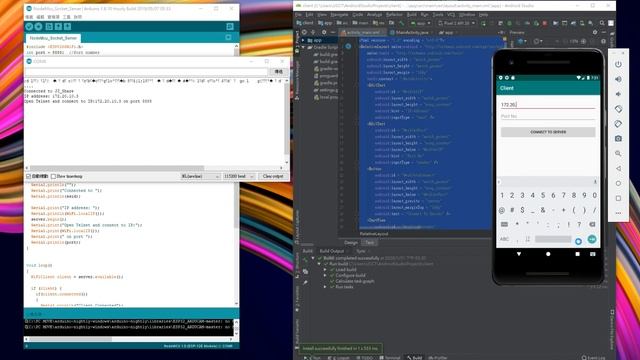This screenshot has height=360, width=640.
Task: Click the Arduino Open sketch icon
Action: tap(58, 27)
